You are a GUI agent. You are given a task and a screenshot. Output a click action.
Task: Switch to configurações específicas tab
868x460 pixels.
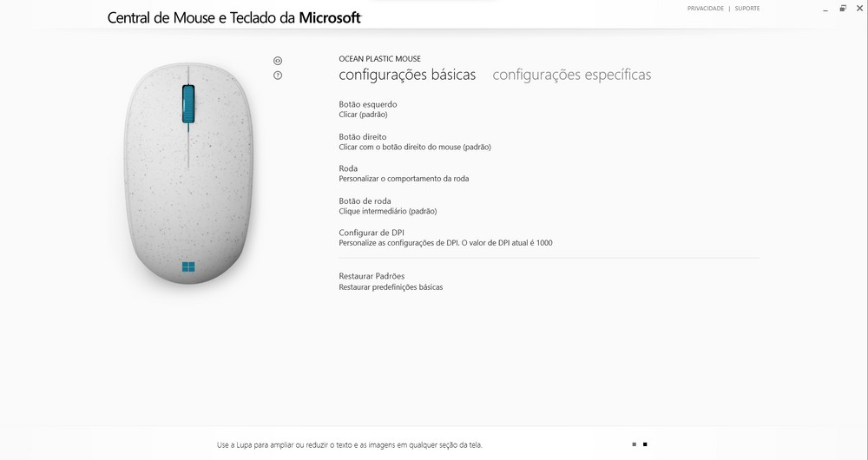tap(572, 75)
